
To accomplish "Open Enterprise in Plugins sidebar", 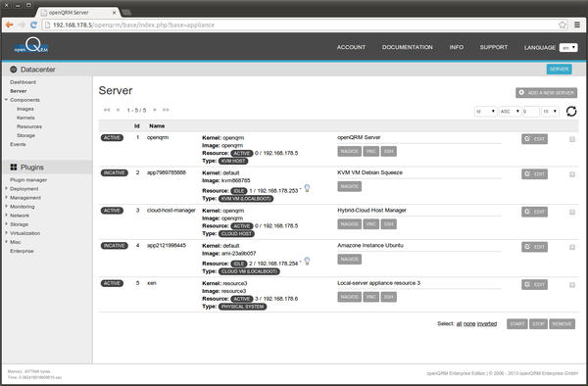I will (22, 251).
